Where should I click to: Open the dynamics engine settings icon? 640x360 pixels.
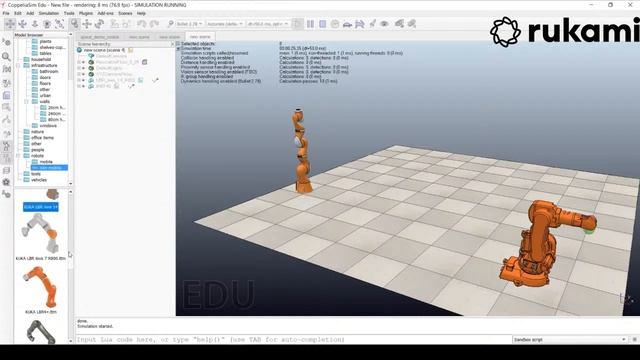171,24
